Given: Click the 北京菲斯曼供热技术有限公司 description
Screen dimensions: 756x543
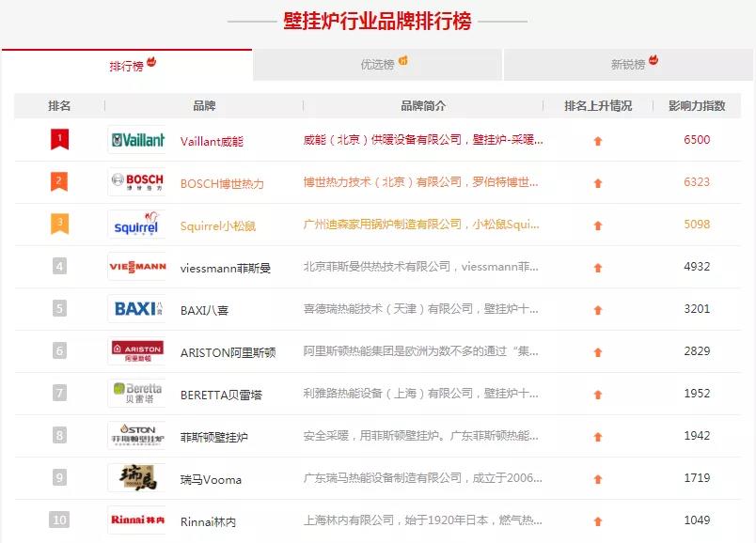Looking at the screenshot, I should pyautogui.click(x=420, y=267).
